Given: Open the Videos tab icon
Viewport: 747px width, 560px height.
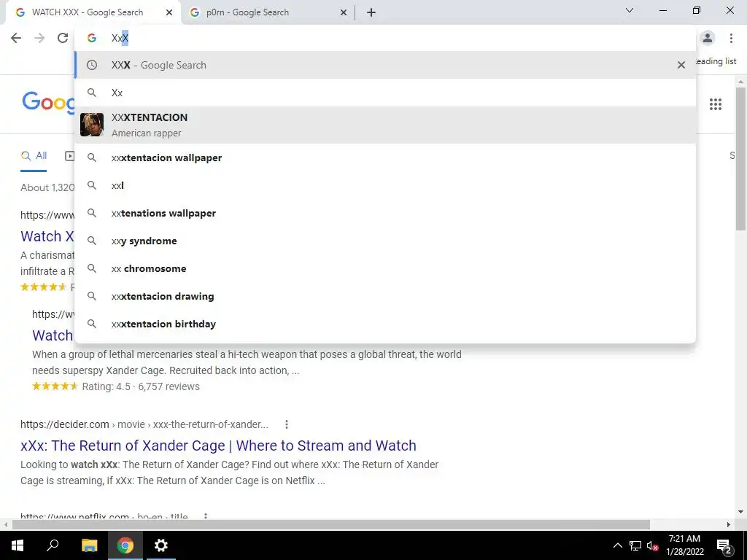Looking at the screenshot, I should [x=69, y=156].
